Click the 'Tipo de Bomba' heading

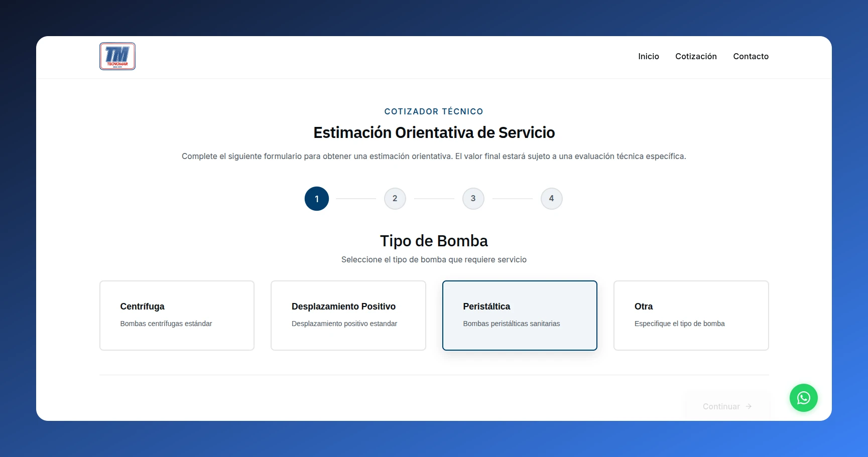pos(434,241)
